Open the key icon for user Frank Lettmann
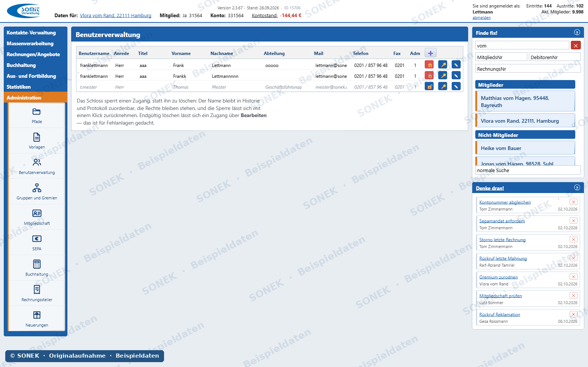588x367 pixels. pyautogui.click(x=443, y=65)
